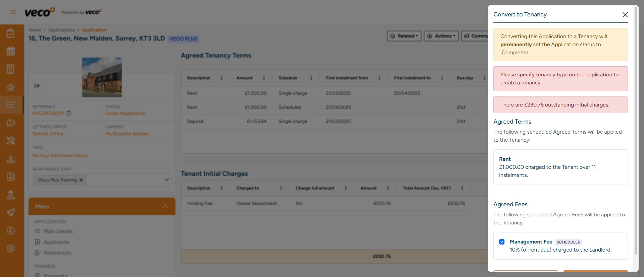Open Payments menu item

click(55, 275)
